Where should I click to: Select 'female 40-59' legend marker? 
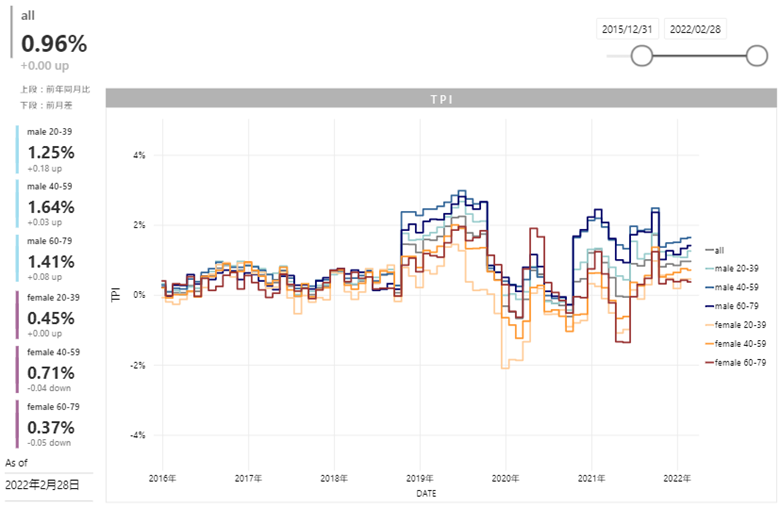tap(710, 344)
